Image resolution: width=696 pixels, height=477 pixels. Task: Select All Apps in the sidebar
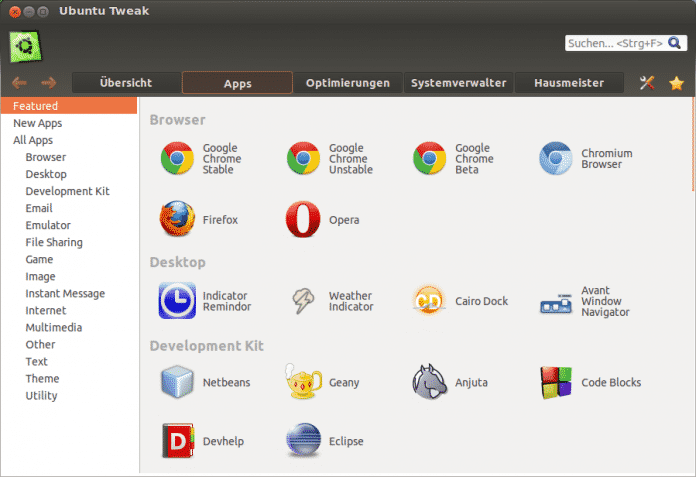tap(69, 140)
